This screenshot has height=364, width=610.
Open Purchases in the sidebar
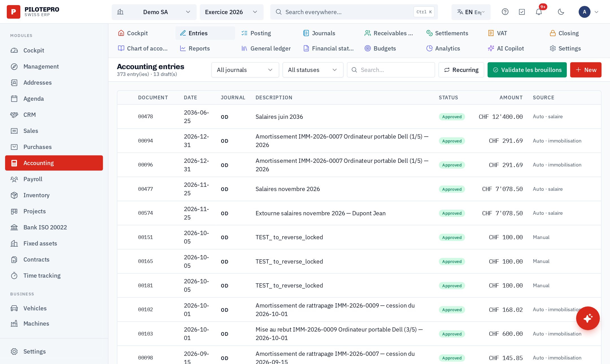pos(54,147)
